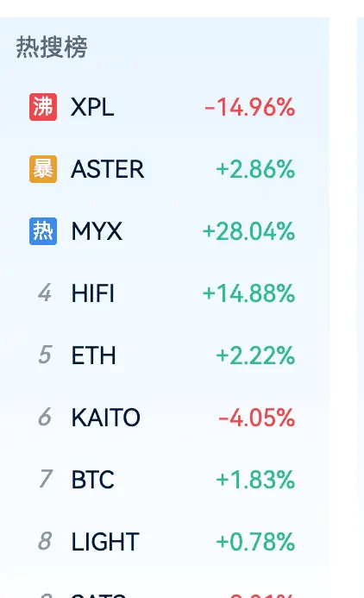
Task: Click the rank 6 number beside KAITO
Action: pyautogui.click(x=45, y=417)
